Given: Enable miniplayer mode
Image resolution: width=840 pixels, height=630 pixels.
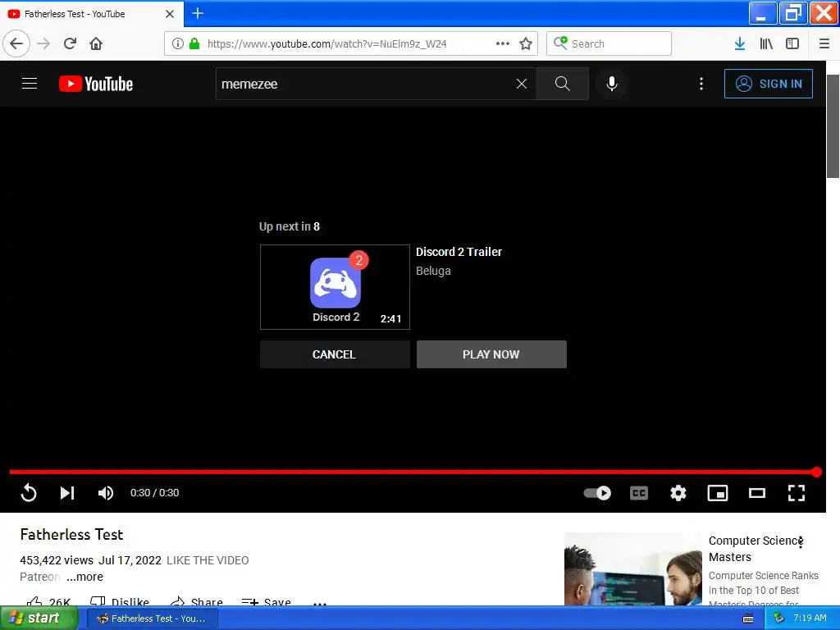Looking at the screenshot, I should 718,493.
